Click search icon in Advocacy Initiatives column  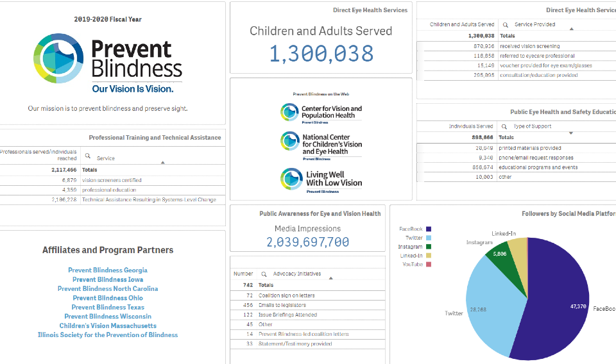pos(264,274)
